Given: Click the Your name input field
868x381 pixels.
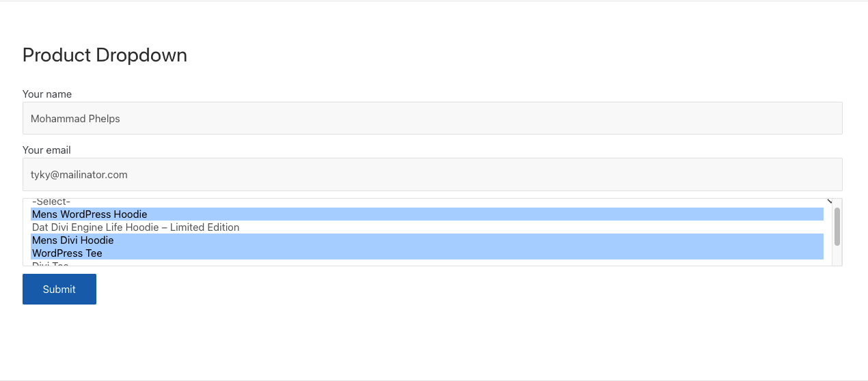Looking at the screenshot, I should pos(432,118).
